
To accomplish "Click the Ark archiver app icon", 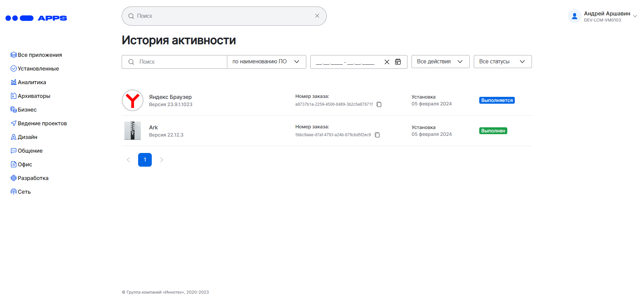I will (133, 131).
